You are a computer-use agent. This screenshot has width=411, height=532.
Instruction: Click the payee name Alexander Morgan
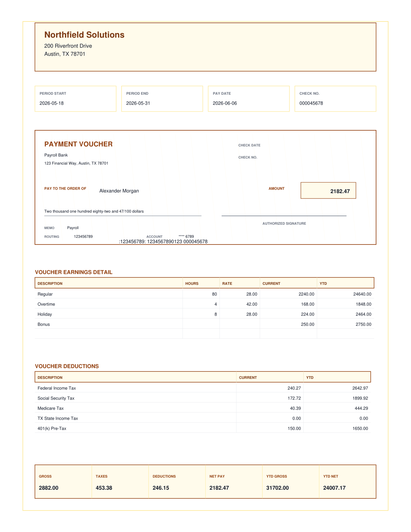[119, 191]
